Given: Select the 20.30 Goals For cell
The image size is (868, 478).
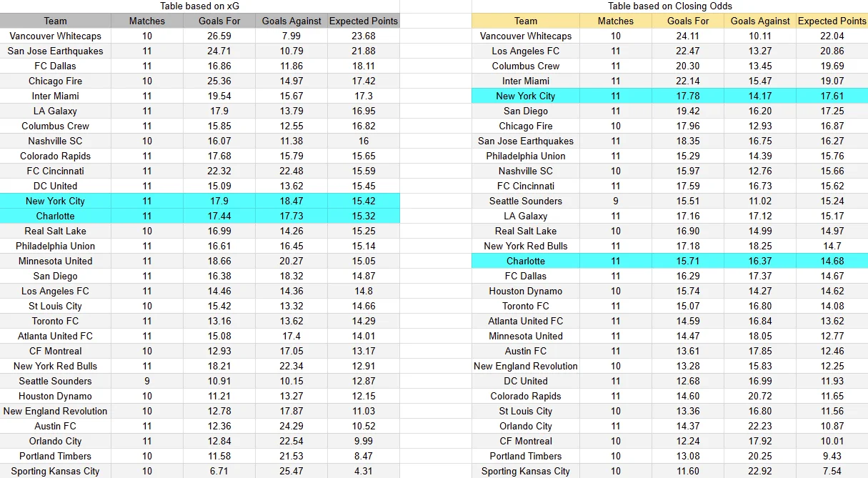Looking at the screenshot, I should pos(688,66).
